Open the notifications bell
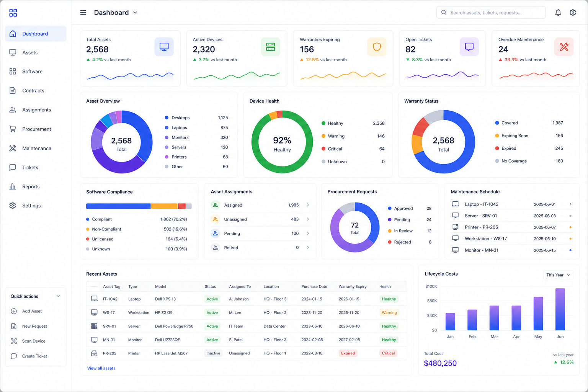The height and width of the screenshot is (392, 588). coord(558,13)
